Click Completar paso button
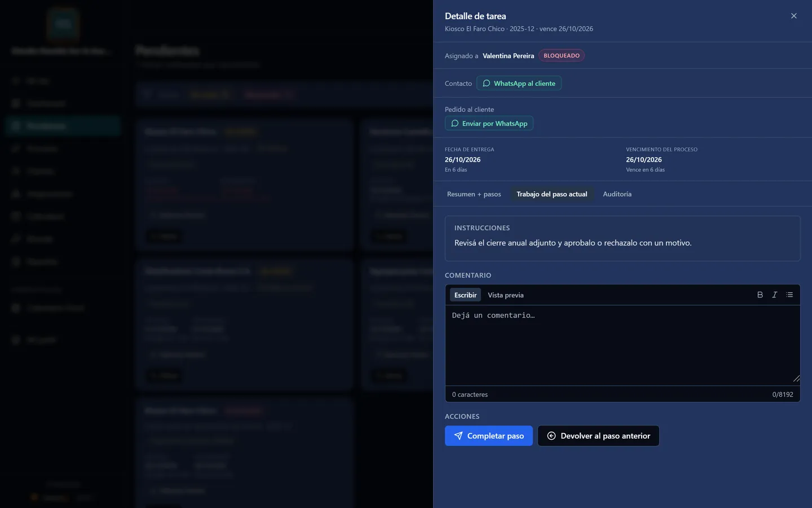 (x=488, y=436)
